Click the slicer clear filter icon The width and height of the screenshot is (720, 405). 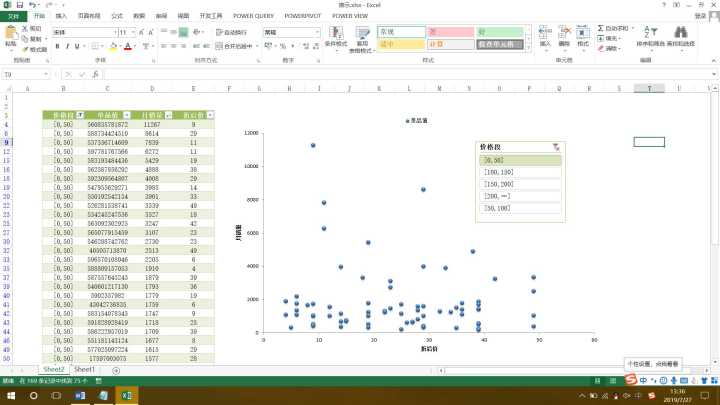[x=556, y=147]
